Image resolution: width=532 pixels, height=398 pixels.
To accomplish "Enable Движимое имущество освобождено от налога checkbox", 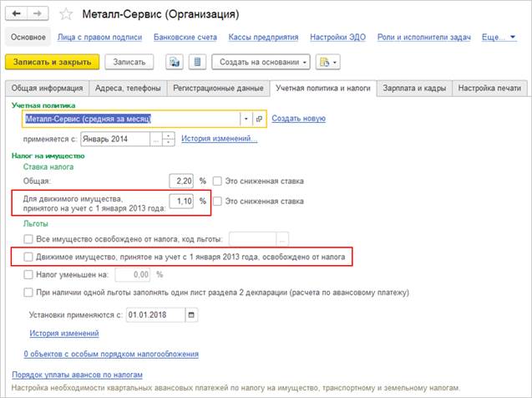I will coord(28,257).
